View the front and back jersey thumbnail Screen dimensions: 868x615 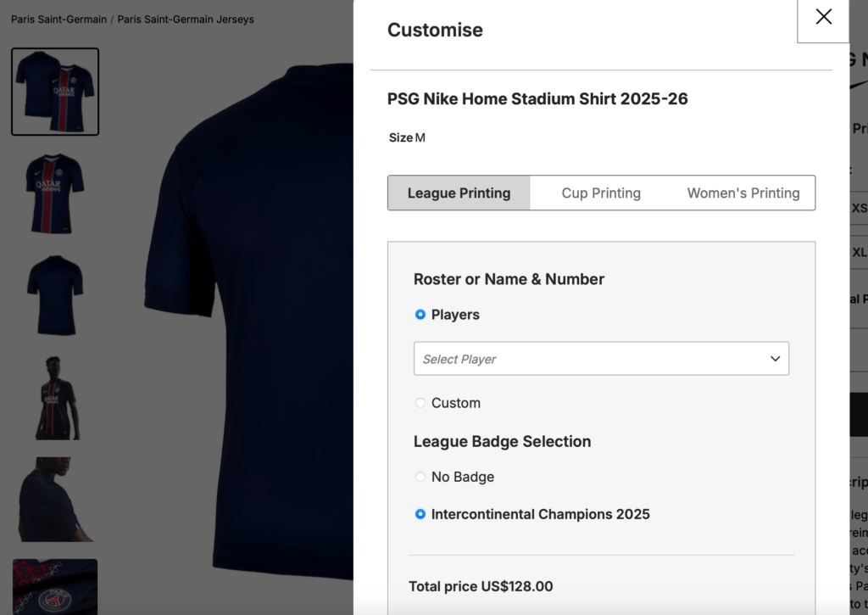pos(55,92)
